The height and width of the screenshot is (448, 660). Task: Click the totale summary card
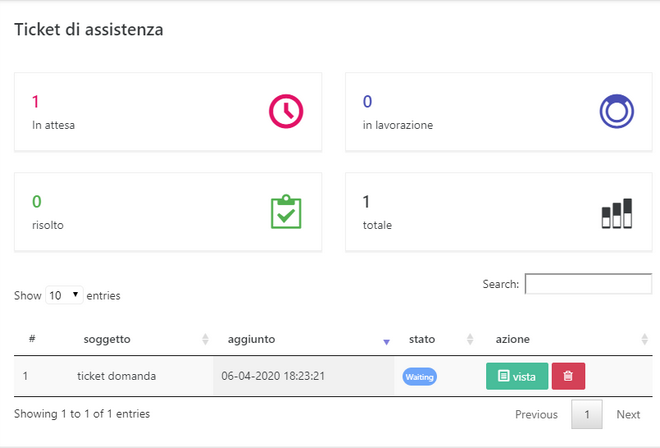(498, 212)
